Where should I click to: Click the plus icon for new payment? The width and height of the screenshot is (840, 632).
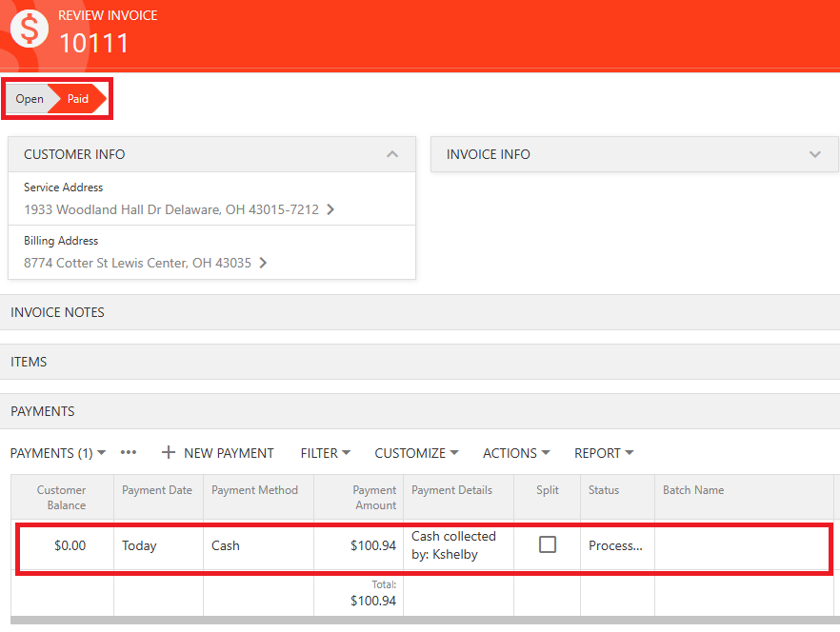[169, 452]
